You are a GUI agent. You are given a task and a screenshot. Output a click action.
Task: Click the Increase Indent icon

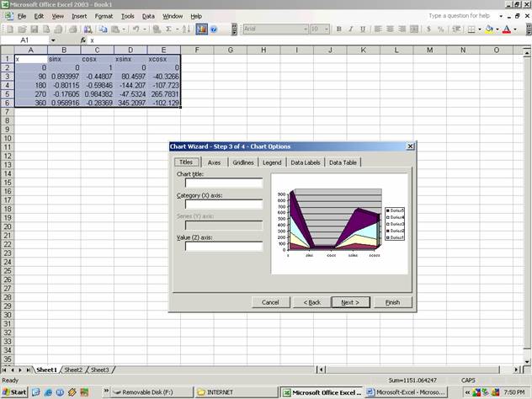pos(456,29)
